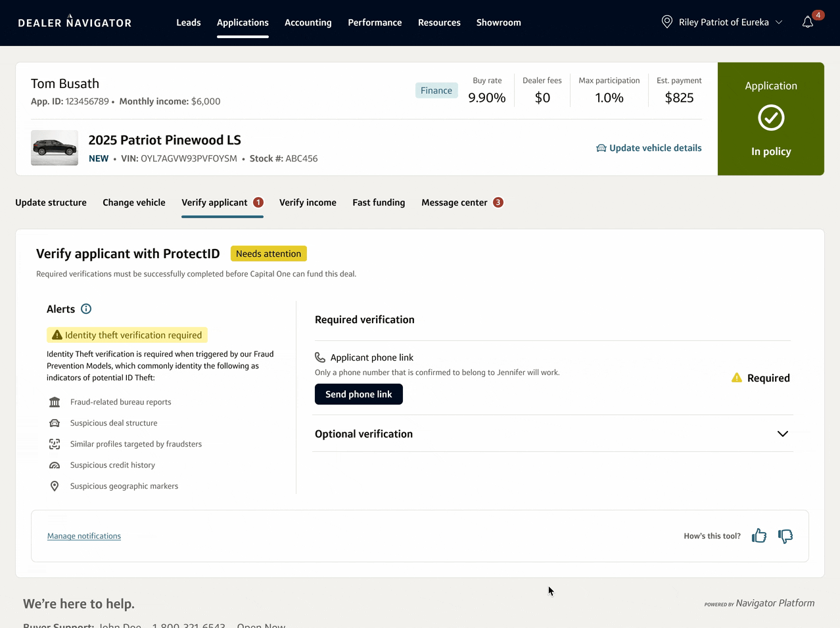
Task: Click the location pin icon in header
Action: (666, 22)
